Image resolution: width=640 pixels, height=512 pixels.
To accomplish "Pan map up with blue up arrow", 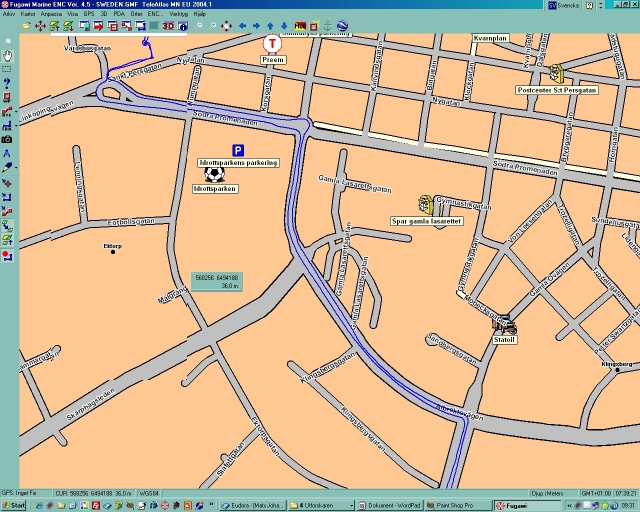I will 270,26.
